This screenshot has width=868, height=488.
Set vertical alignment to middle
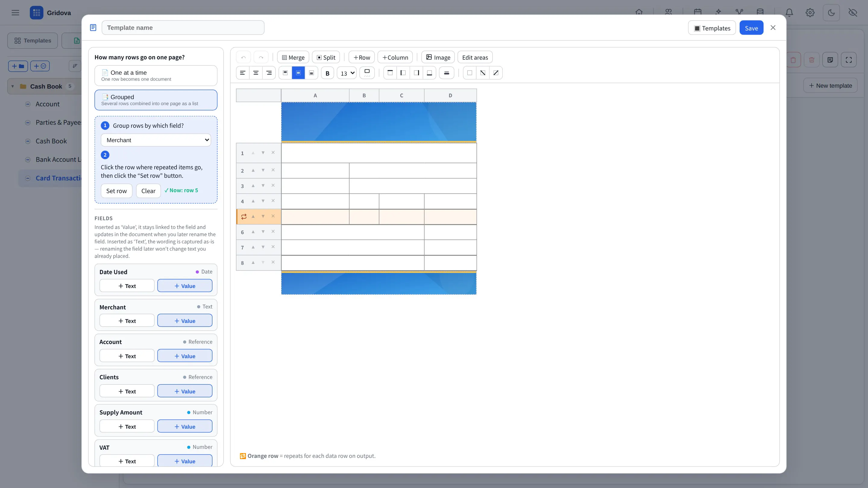[298, 73]
